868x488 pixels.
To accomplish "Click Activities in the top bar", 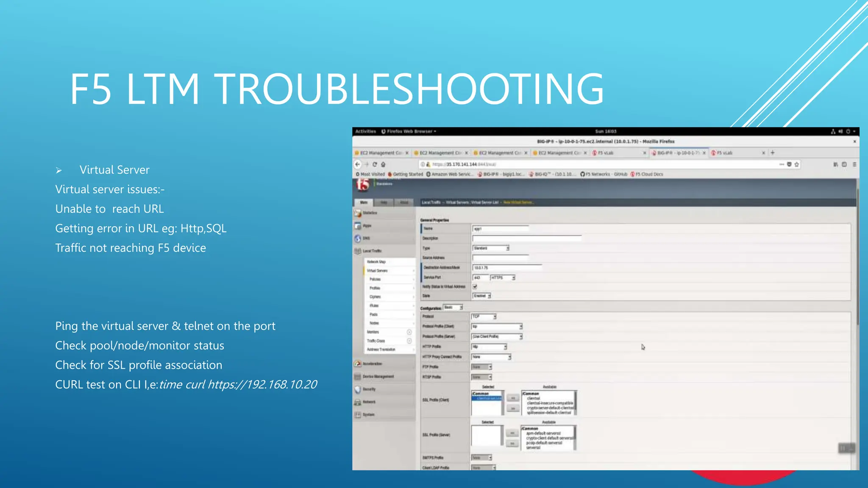I will point(366,131).
